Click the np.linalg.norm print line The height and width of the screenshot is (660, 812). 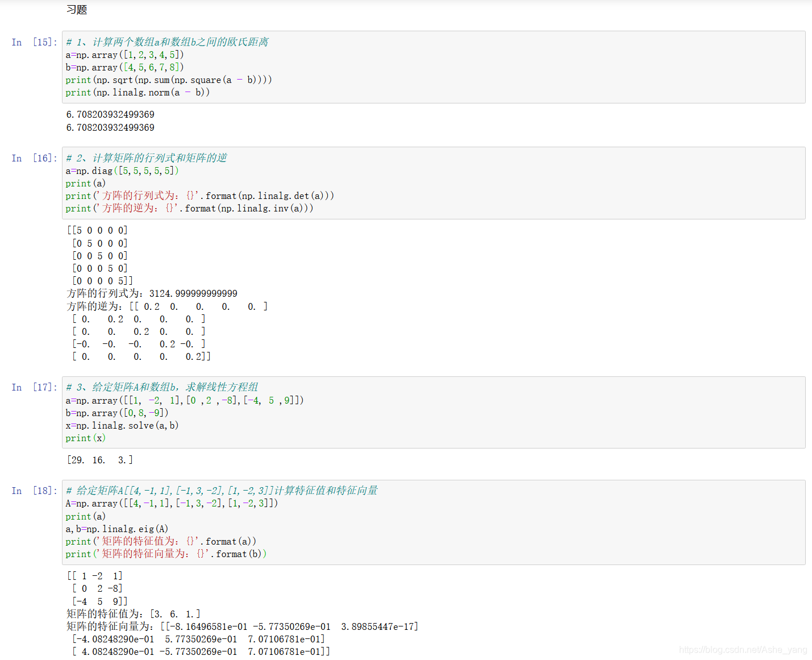[138, 93]
